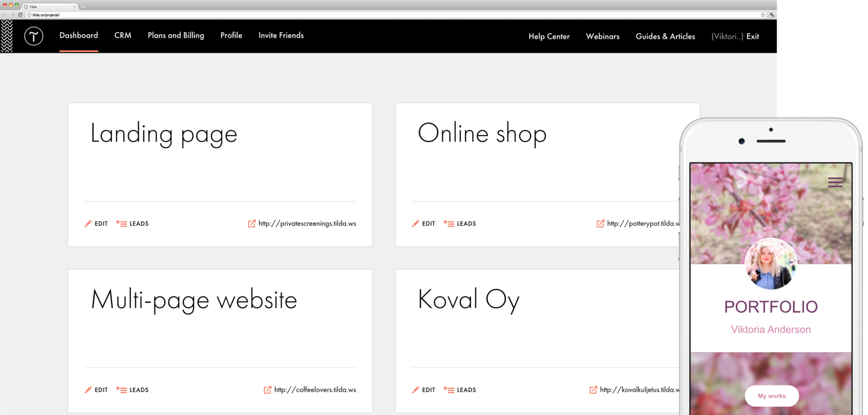868x415 pixels.
Task: Click the Exit link
Action: pyautogui.click(x=753, y=37)
